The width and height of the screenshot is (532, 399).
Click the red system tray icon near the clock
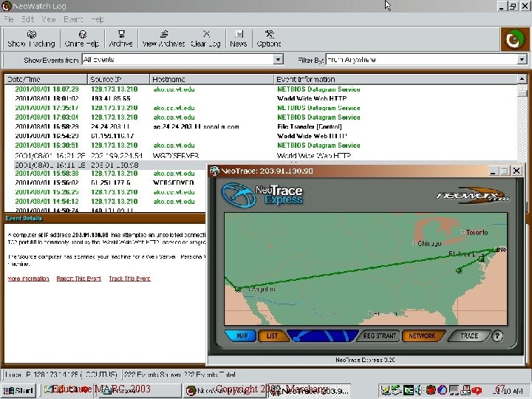pyautogui.click(x=477, y=391)
